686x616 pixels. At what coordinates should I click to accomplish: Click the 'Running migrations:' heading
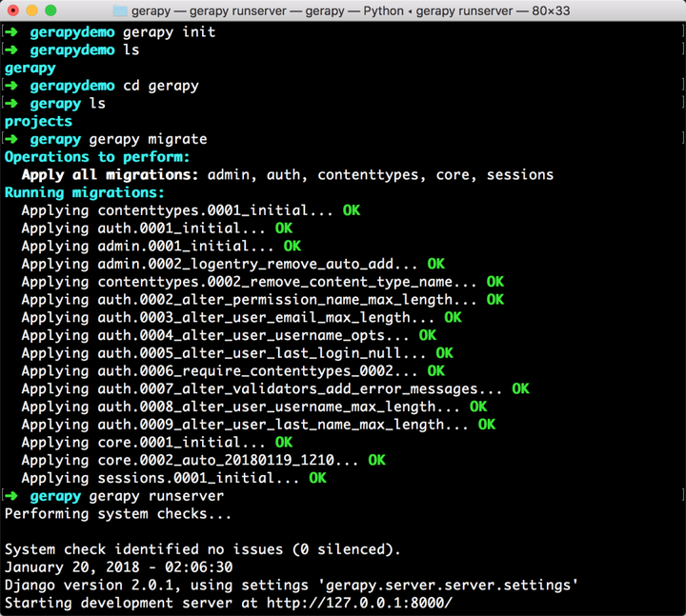(85, 193)
